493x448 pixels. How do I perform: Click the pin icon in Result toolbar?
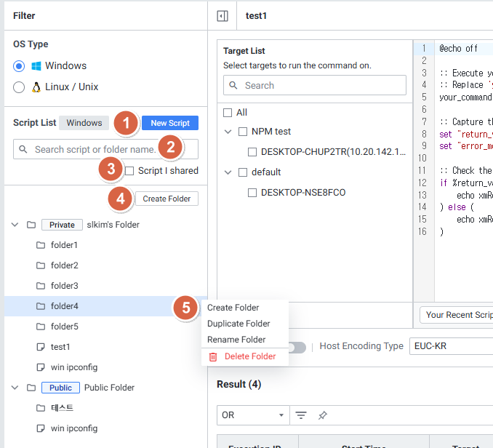[323, 415]
